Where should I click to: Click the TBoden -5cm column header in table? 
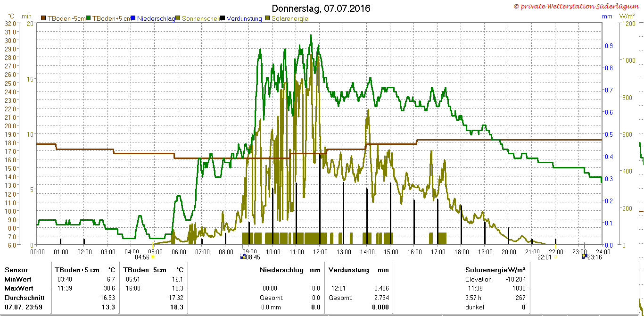(x=145, y=270)
